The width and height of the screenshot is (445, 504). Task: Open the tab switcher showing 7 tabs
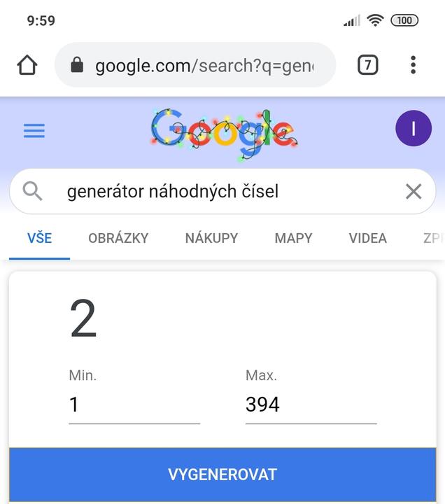click(367, 65)
